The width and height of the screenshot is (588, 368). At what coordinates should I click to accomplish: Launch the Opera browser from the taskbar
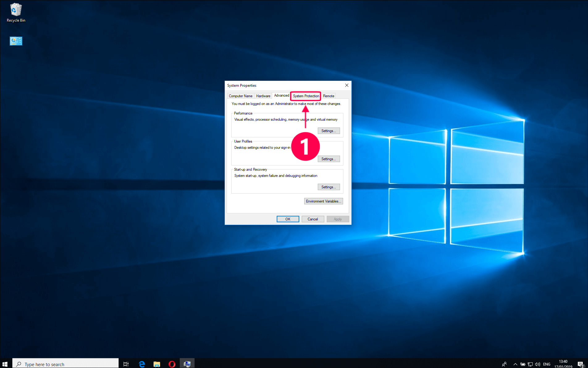[x=172, y=364]
